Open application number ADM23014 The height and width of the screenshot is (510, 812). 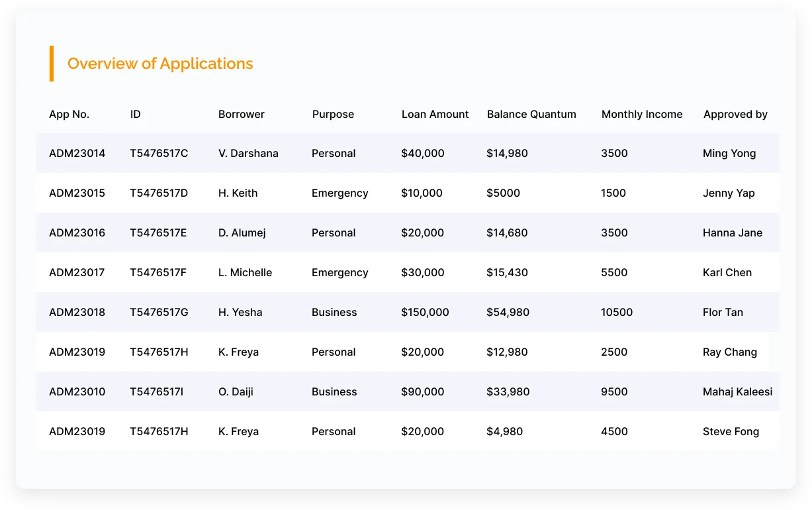(x=77, y=153)
